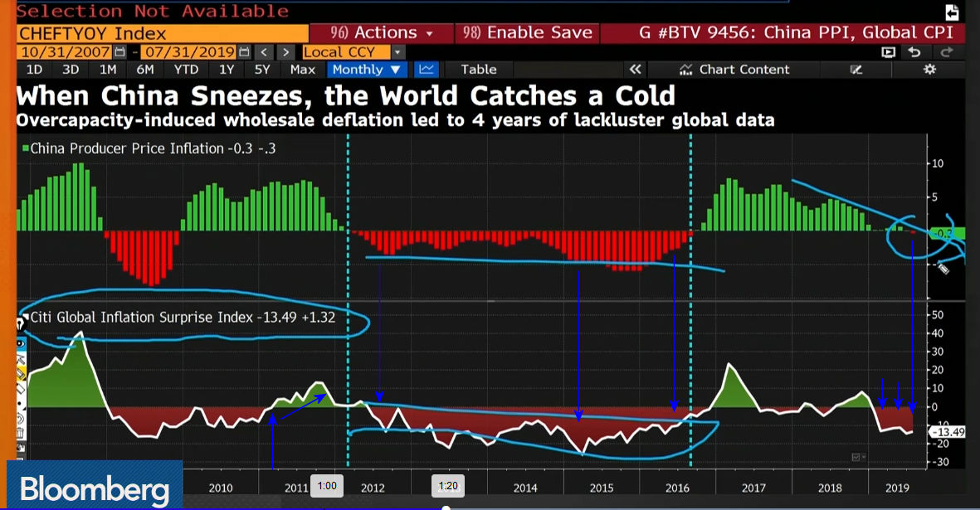Screen dimensions: 980x510
Task: Step date range backward with left arrow
Action: point(264,52)
